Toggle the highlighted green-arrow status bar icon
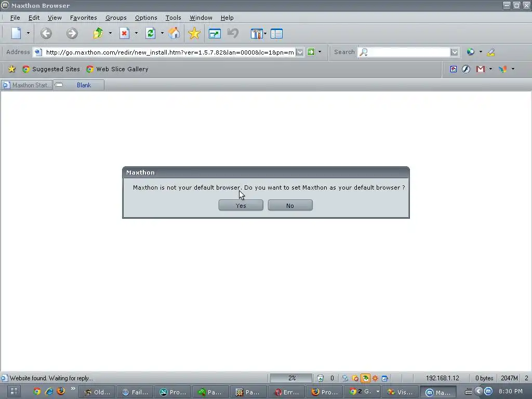Screen dimensions: 532x399 pyautogui.click(x=365, y=378)
